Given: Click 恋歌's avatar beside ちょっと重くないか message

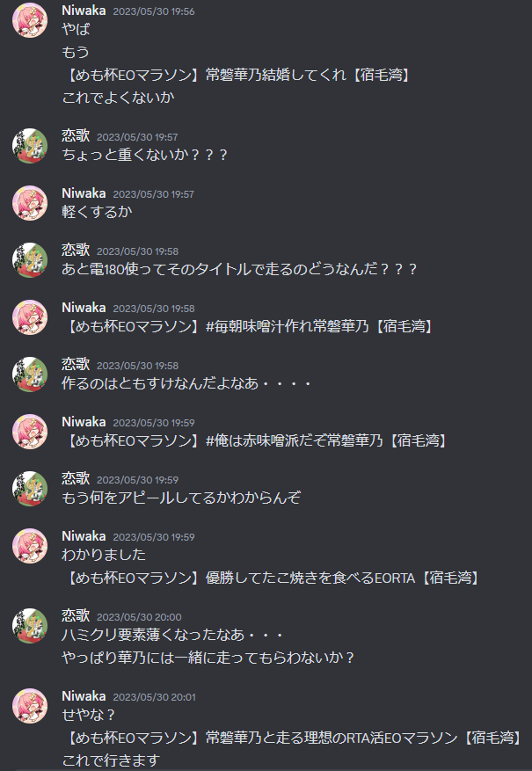Looking at the screenshot, I should (x=30, y=146).
